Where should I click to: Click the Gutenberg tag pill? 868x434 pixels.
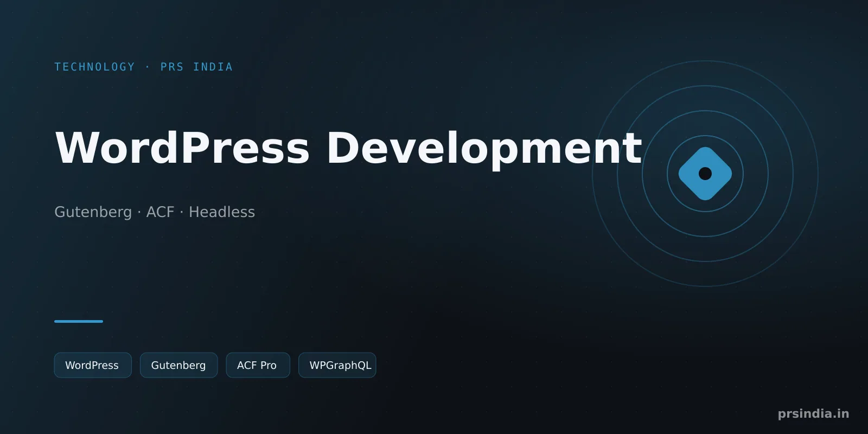(178, 365)
